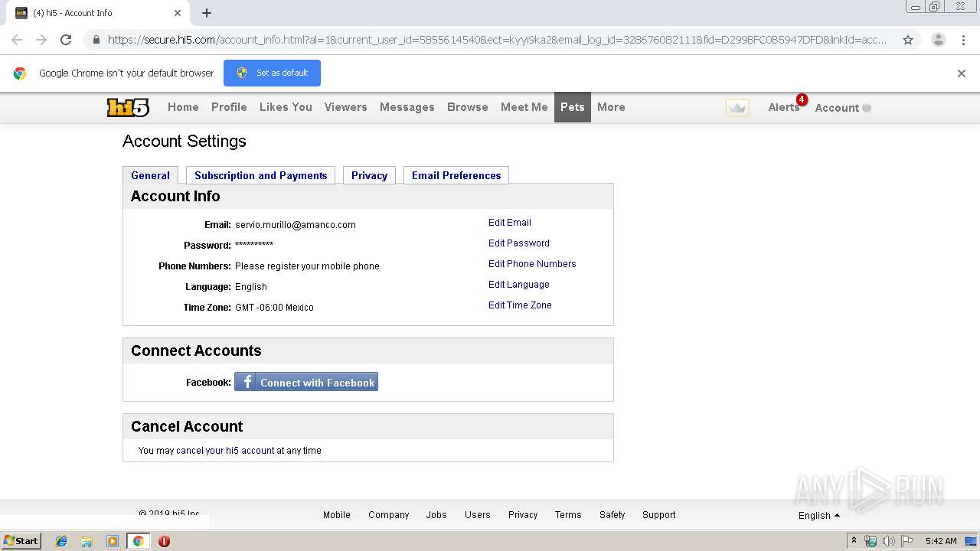
Task: Open the Account dropdown menu
Action: point(842,108)
